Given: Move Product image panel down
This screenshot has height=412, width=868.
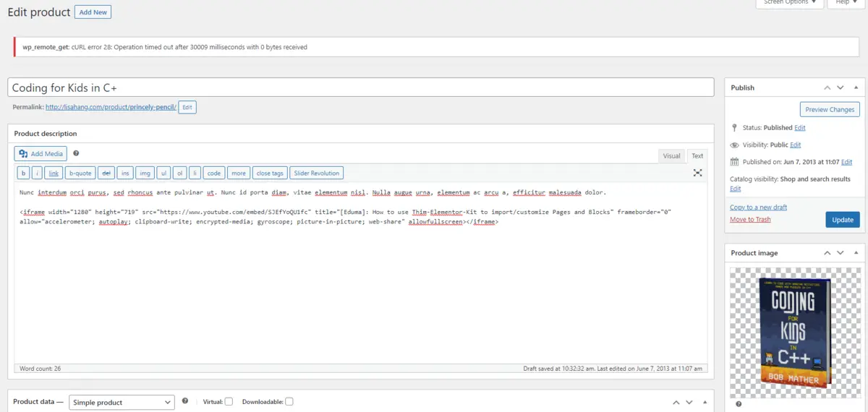Looking at the screenshot, I should tap(841, 253).
